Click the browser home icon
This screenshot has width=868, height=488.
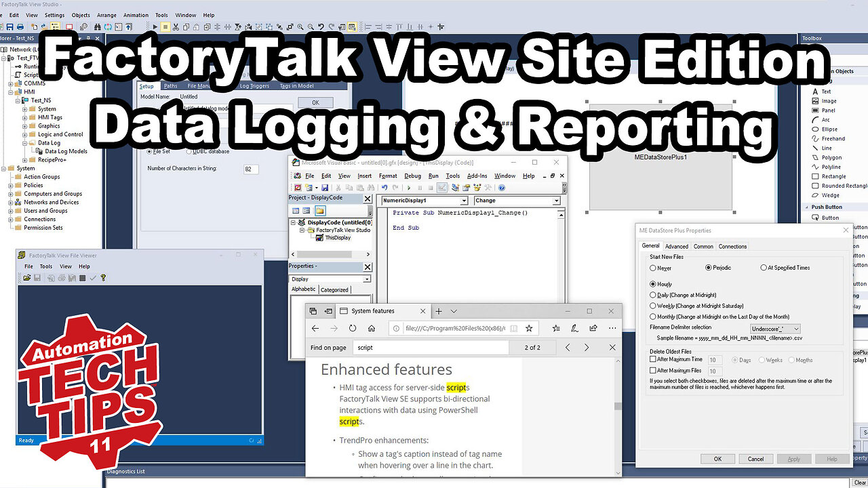click(x=372, y=328)
